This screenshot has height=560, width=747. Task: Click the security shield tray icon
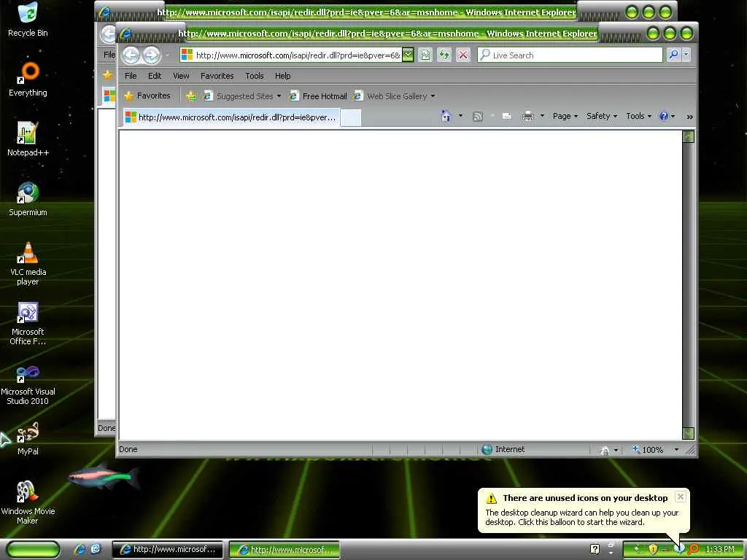pos(653,549)
